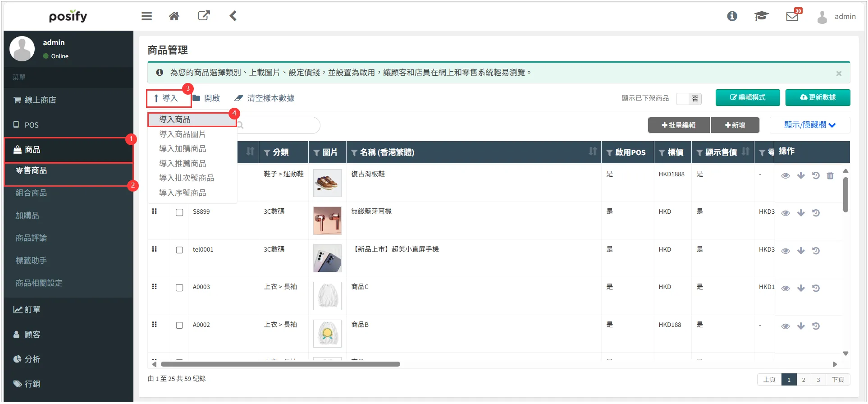Click download arrow for 無綫藍牙耳機 row

pos(801,213)
